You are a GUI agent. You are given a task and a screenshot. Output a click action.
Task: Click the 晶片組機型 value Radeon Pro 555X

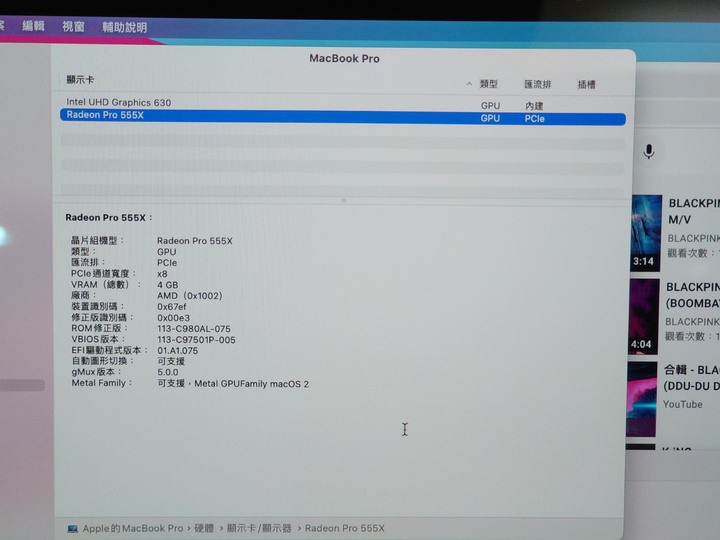pyautogui.click(x=195, y=241)
